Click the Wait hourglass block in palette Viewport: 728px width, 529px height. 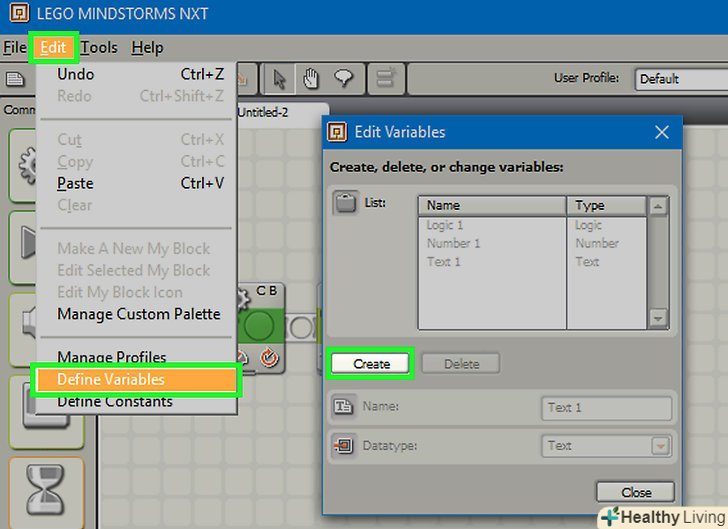tap(46, 490)
